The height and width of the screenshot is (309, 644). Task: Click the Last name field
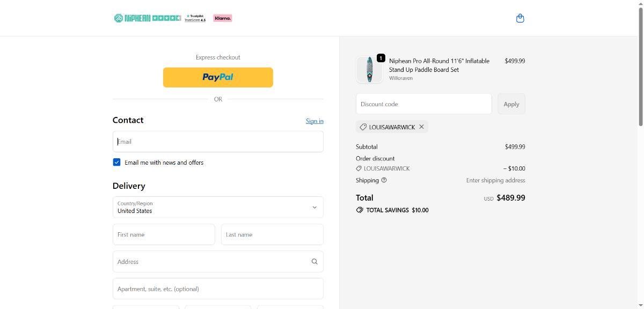pos(272,234)
